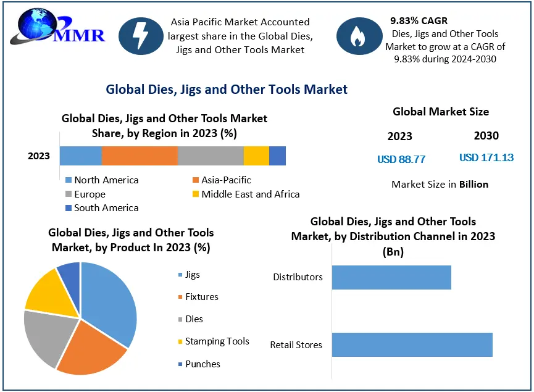Image resolution: width=534 pixels, height=392 pixels.
Task: Select the Asia-Pacific legend swatch
Action: click(x=196, y=180)
